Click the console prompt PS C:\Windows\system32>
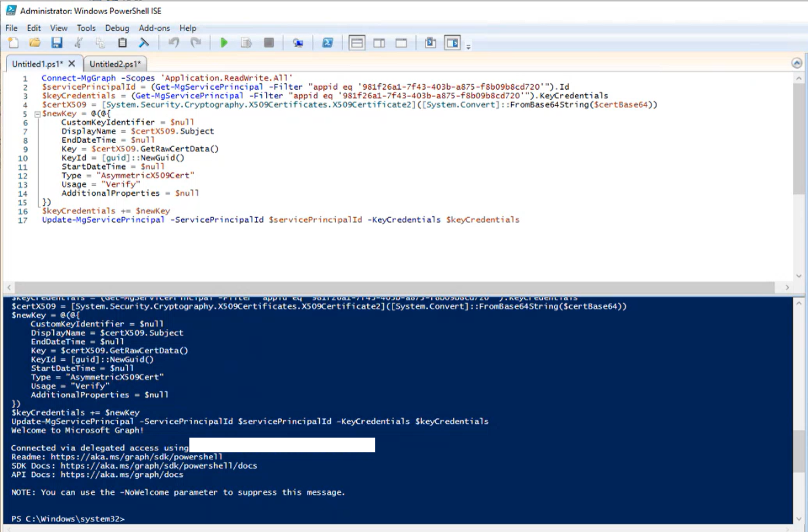 68,519
